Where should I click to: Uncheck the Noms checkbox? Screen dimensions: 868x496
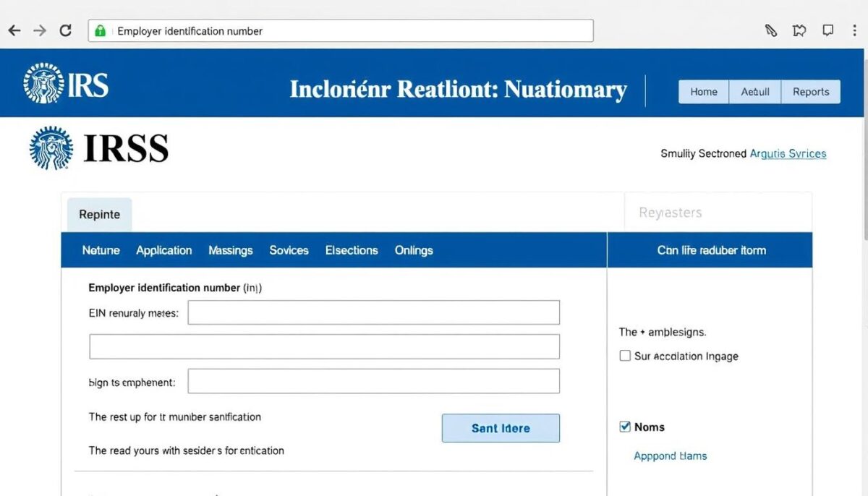coord(625,427)
